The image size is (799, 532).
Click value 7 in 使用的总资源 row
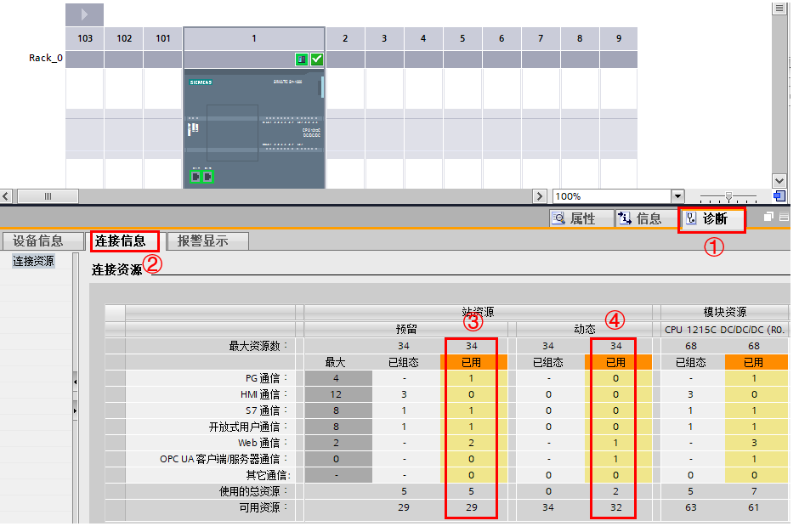click(754, 491)
